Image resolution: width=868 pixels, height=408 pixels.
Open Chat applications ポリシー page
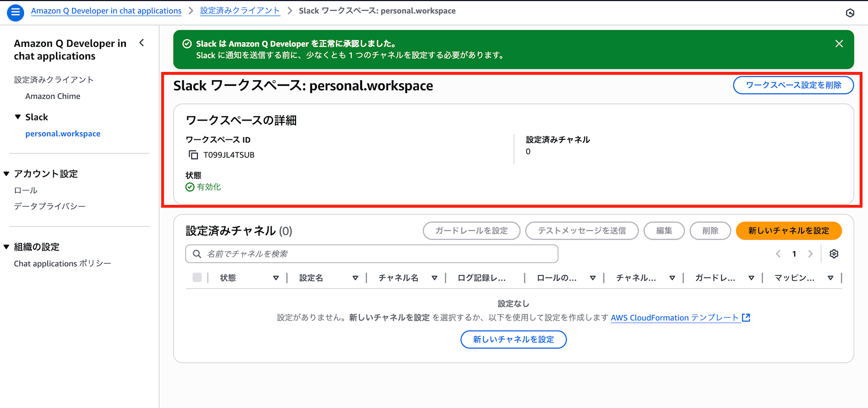point(62,263)
